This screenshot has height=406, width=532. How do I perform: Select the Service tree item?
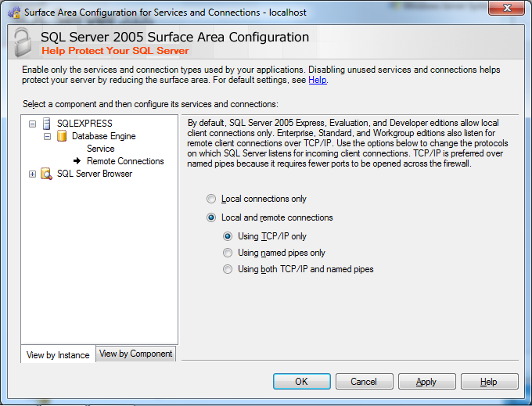click(x=101, y=149)
